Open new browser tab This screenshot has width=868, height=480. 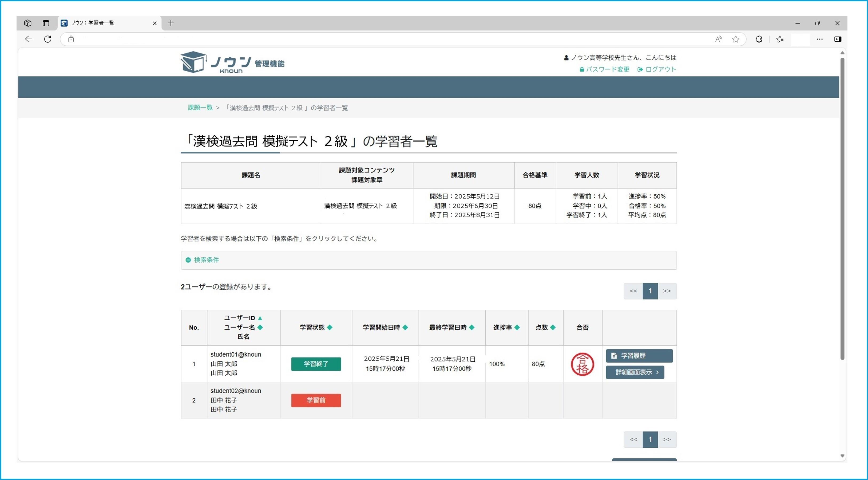[x=171, y=23]
